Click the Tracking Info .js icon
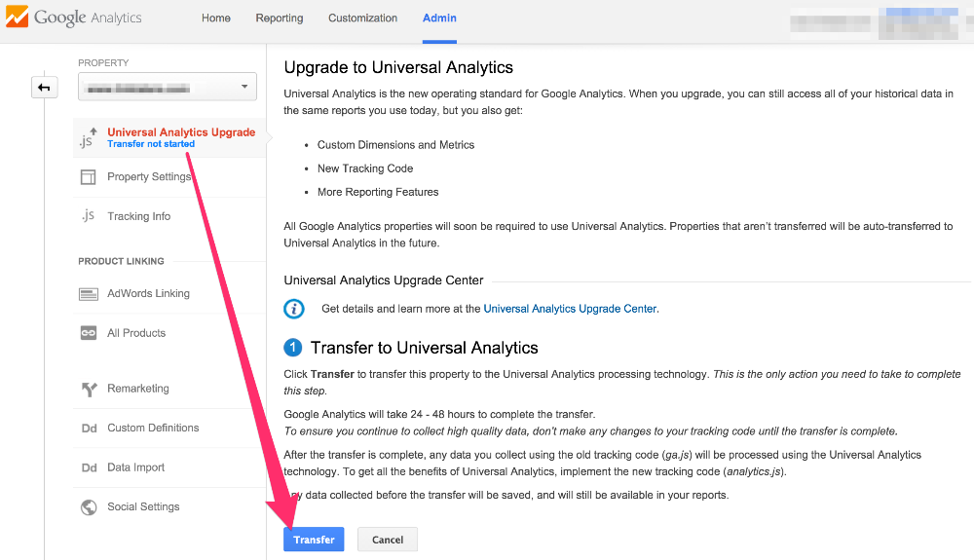This screenshot has height=560, width=974. (x=89, y=215)
